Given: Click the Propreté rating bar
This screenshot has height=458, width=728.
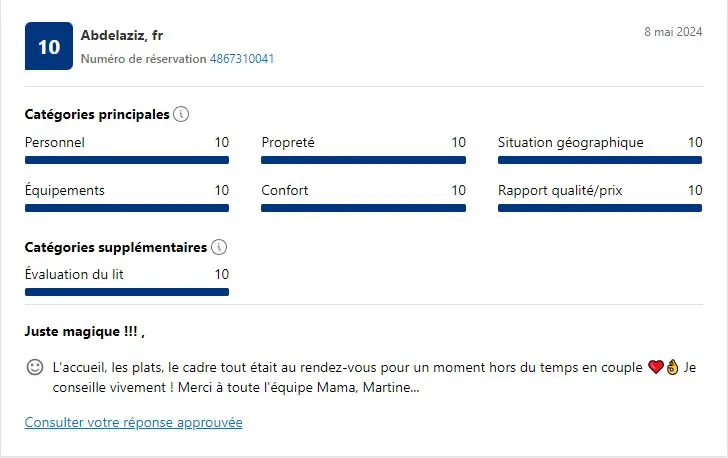Looking at the screenshot, I should [364, 160].
